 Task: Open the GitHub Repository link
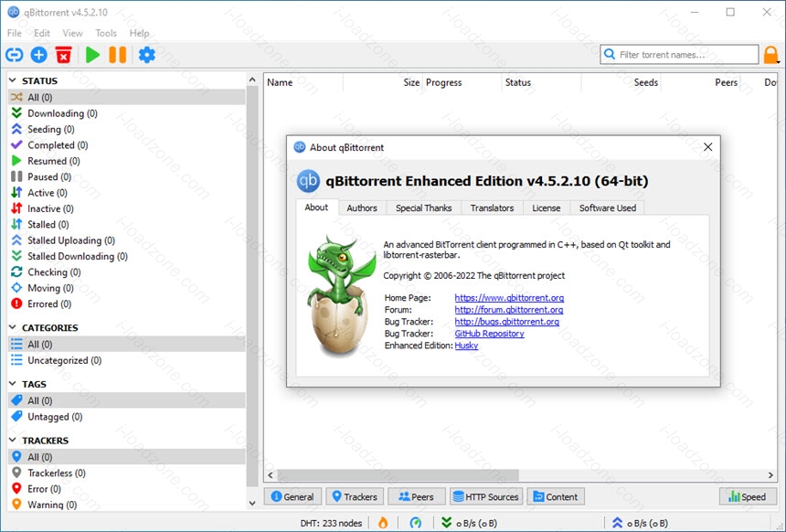[489, 334]
